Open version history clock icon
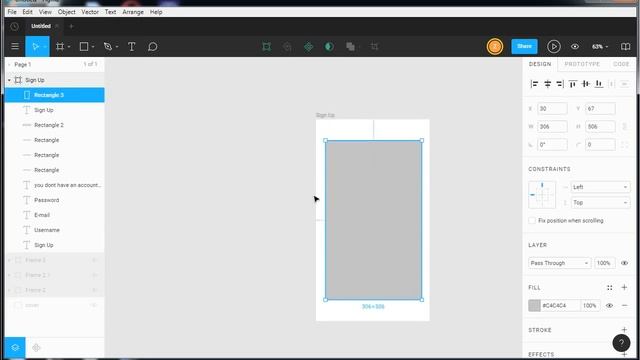The image size is (640, 360). pyautogui.click(x=14, y=27)
